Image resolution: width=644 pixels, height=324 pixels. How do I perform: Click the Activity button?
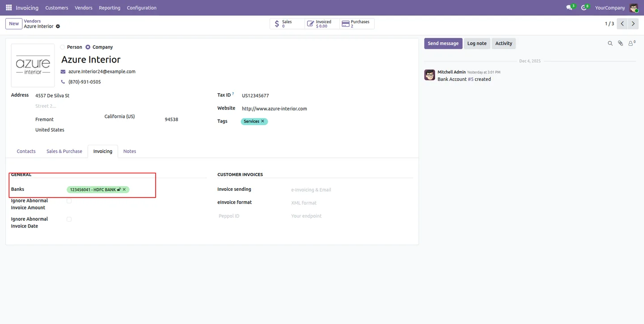click(504, 43)
